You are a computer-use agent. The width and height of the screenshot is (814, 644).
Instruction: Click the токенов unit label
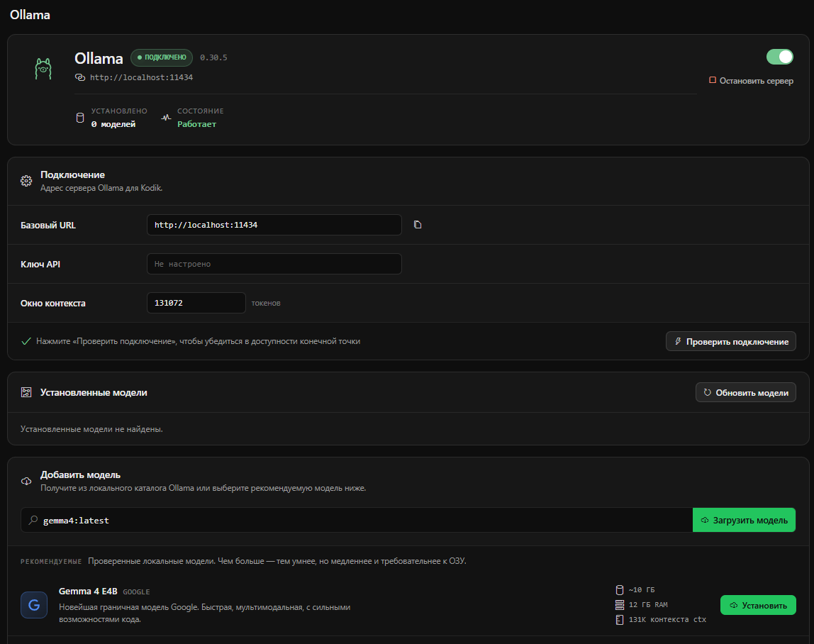(x=266, y=304)
